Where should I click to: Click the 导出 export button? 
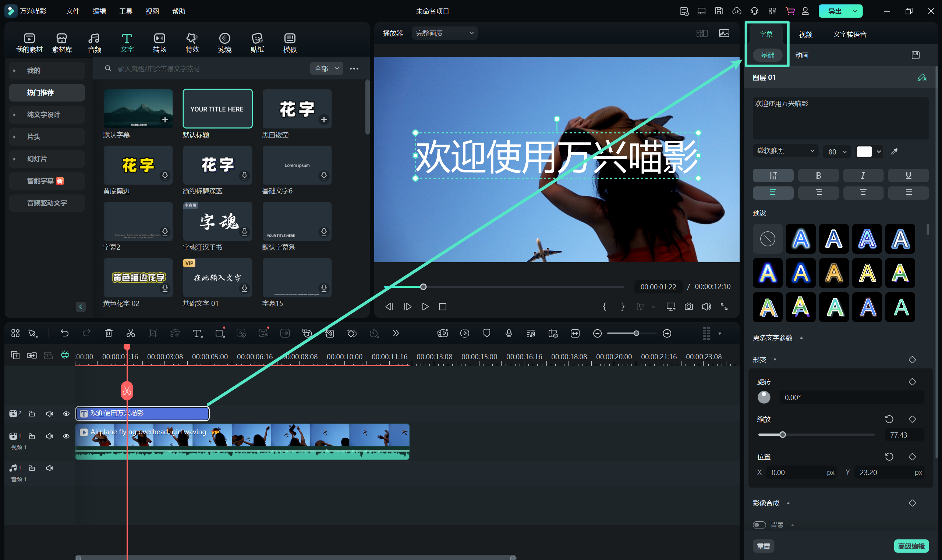pyautogui.click(x=835, y=11)
